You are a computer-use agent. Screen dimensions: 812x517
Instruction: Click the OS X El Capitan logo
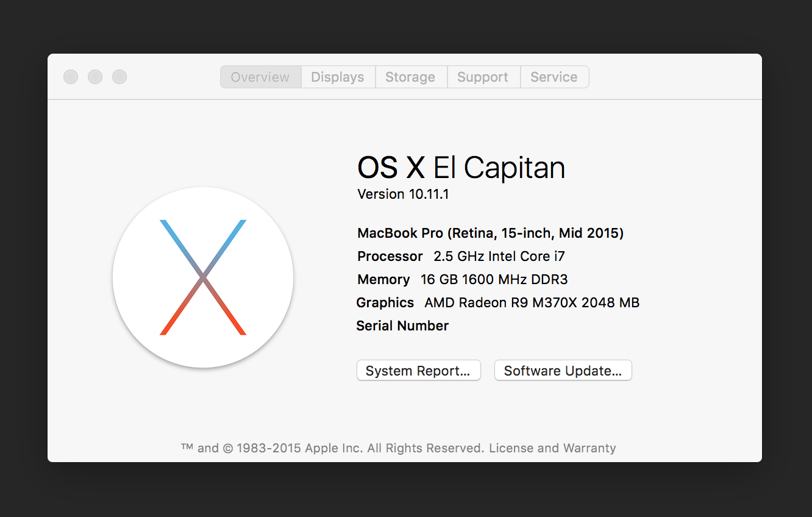point(203,277)
